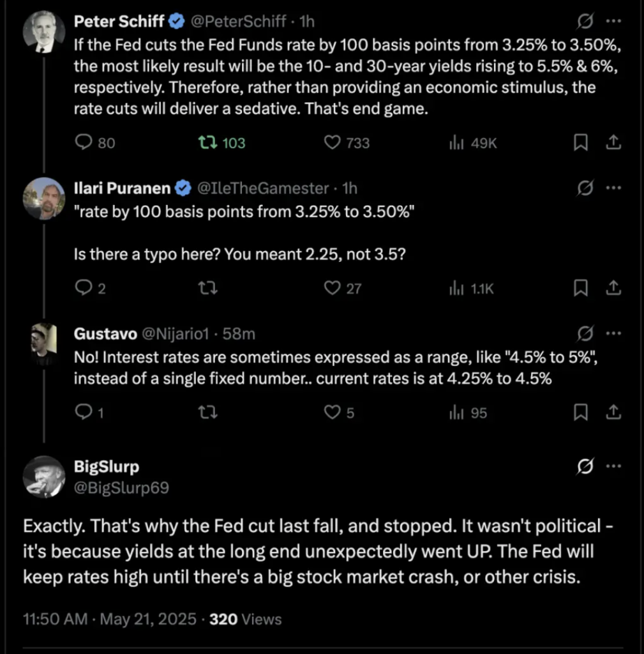Open @PeterSchiff profile handle
Screen dimensions: 644x654
tap(238, 21)
